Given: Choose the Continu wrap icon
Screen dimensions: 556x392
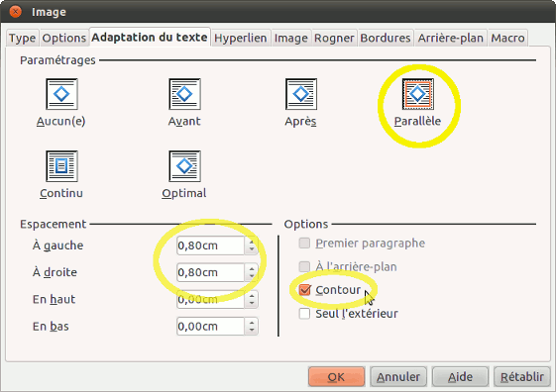Looking at the screenshot, I should pyautogui.click(x=61, y=166).
